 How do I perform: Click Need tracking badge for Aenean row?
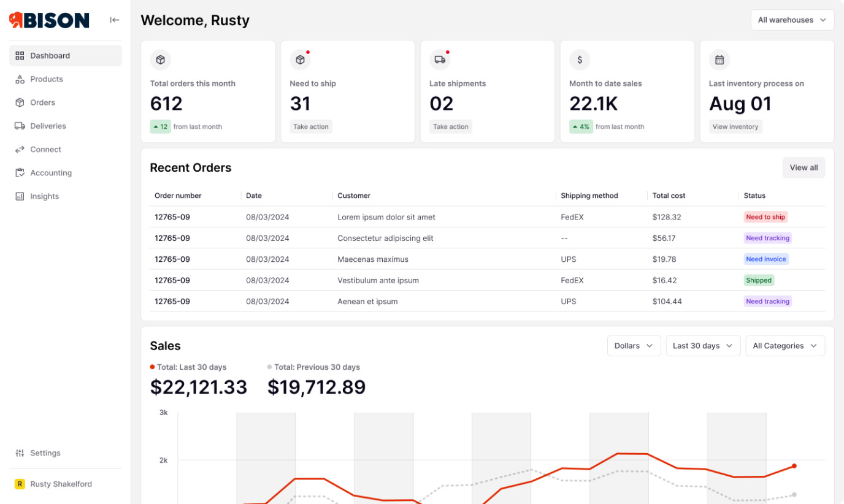pos(767,302)
